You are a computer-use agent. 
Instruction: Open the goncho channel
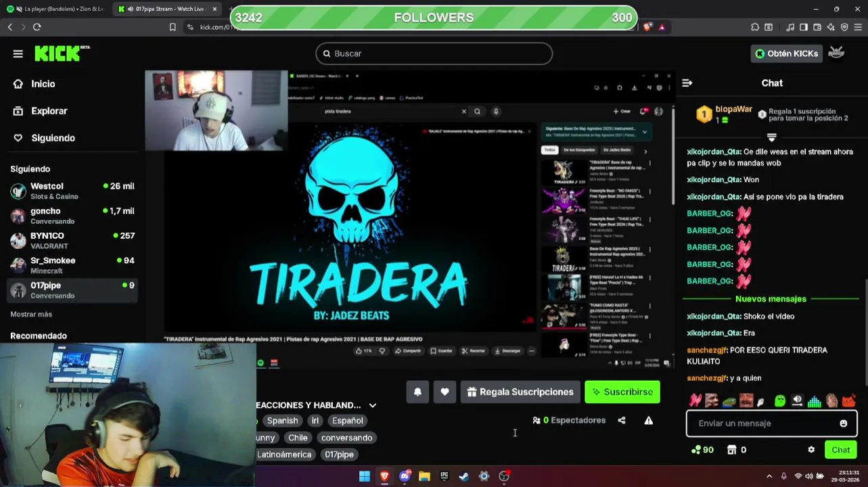coord(72,216)
